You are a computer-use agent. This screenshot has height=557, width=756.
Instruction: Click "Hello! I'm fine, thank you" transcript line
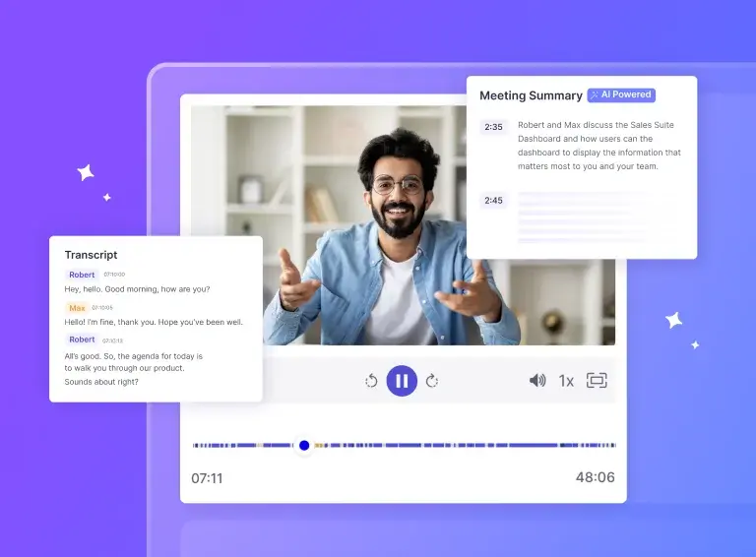tap(154, 322)
